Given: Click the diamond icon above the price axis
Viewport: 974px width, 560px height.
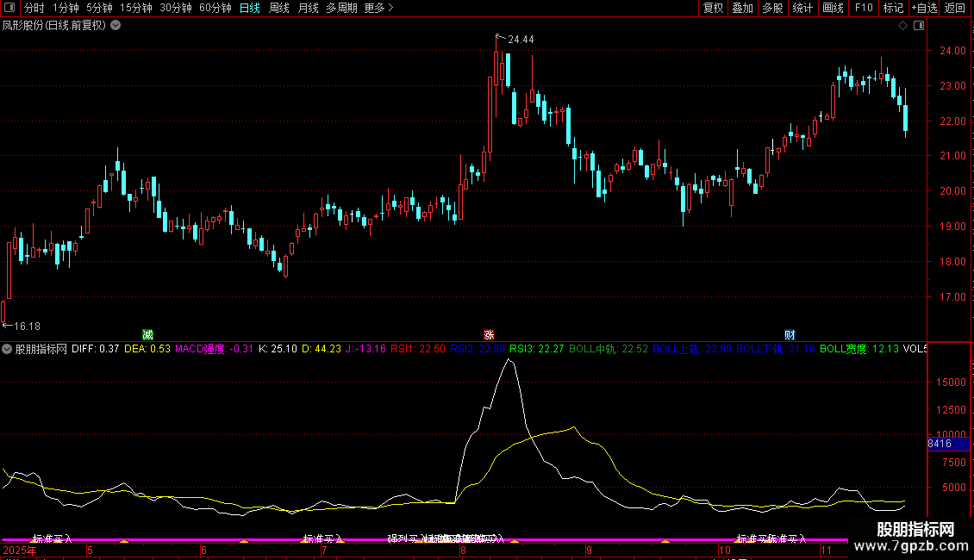Looking at the screenshot, I should click(902, 26).
